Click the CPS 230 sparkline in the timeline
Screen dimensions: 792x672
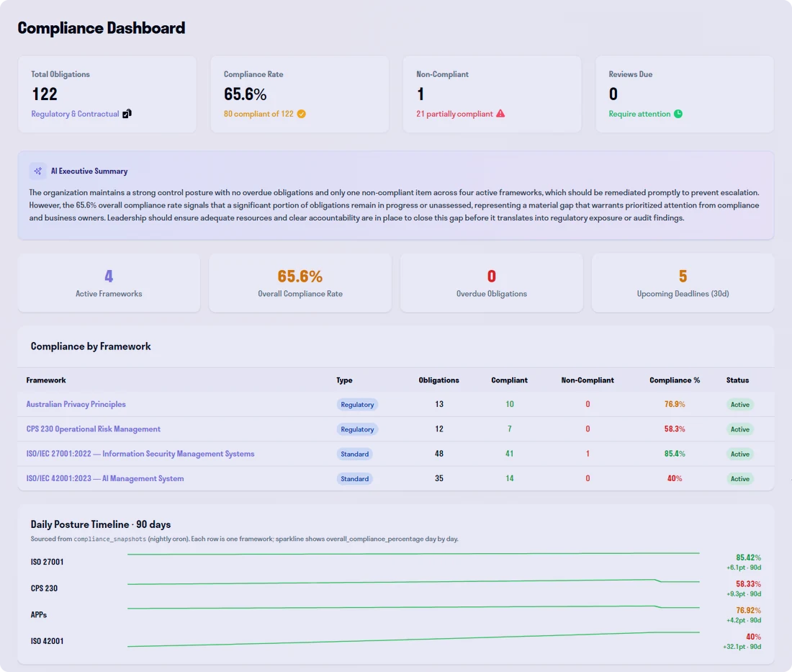click(x=414, y=582)
